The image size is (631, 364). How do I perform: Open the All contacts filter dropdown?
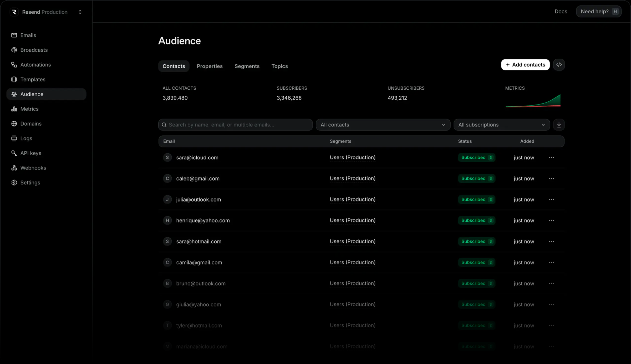(x=383, y=125)
